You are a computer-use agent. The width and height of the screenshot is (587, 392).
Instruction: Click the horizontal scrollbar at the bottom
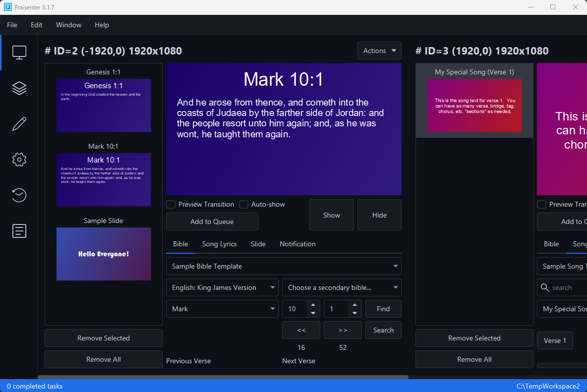click(223, 377)
